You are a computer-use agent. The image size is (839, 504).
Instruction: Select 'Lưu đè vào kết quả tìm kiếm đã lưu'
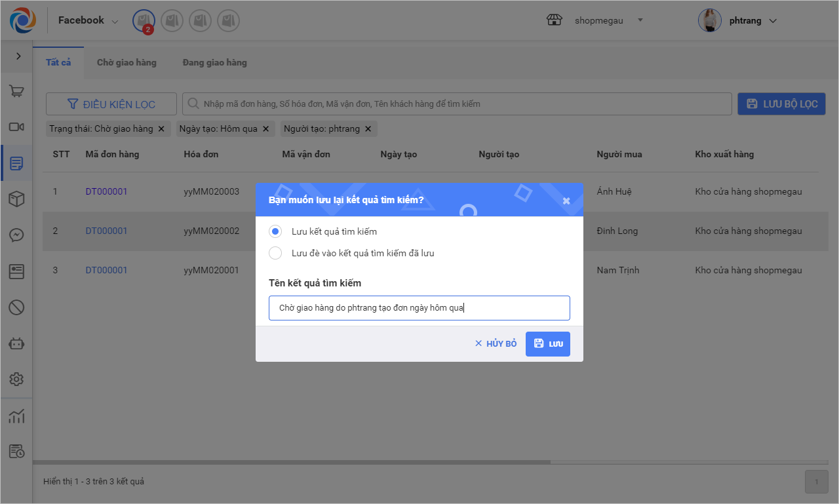(276, 253)
